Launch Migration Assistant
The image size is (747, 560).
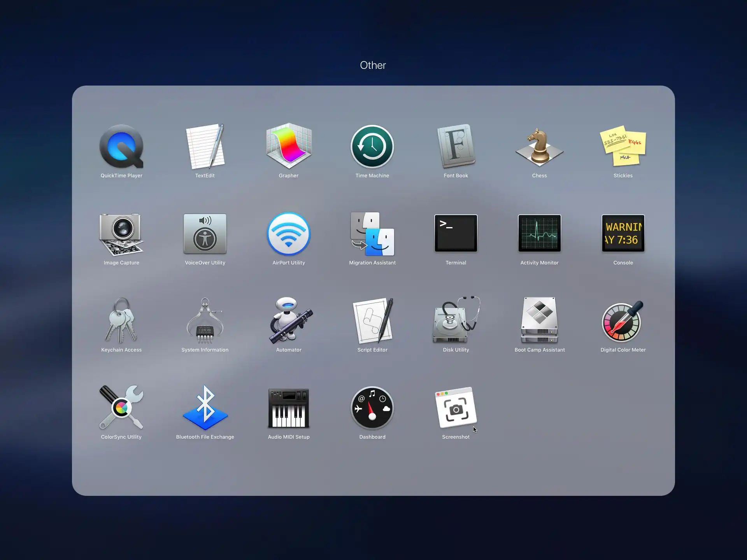coord(372,233)
